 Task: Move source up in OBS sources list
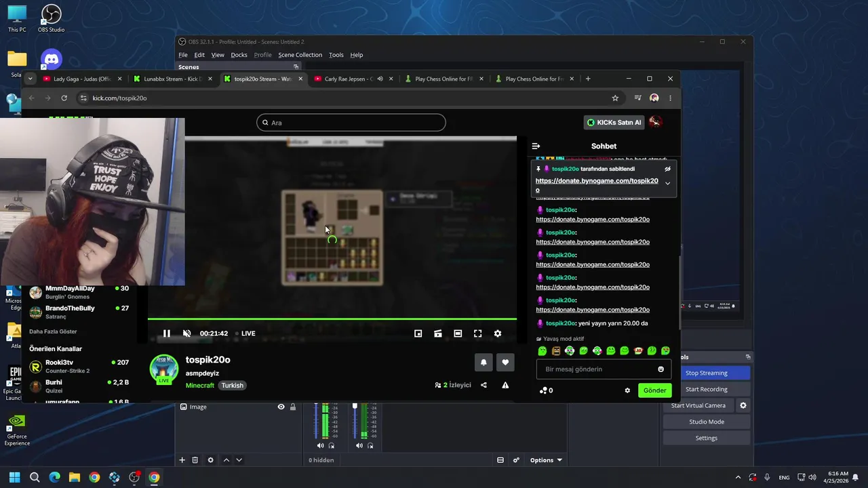[x=226, y=460]
